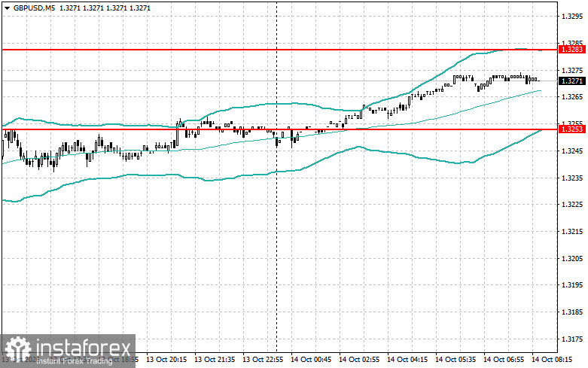Click the 1.3235 price scale value

click(572, 178)
